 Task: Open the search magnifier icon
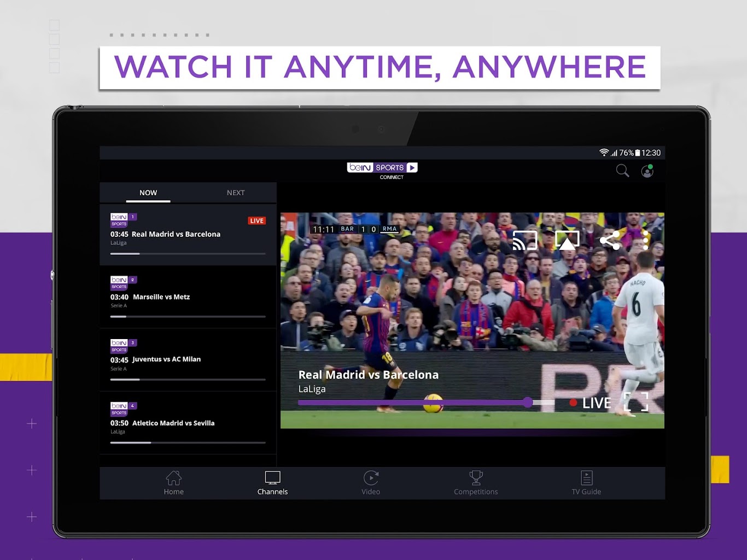[x=622, y=171]
